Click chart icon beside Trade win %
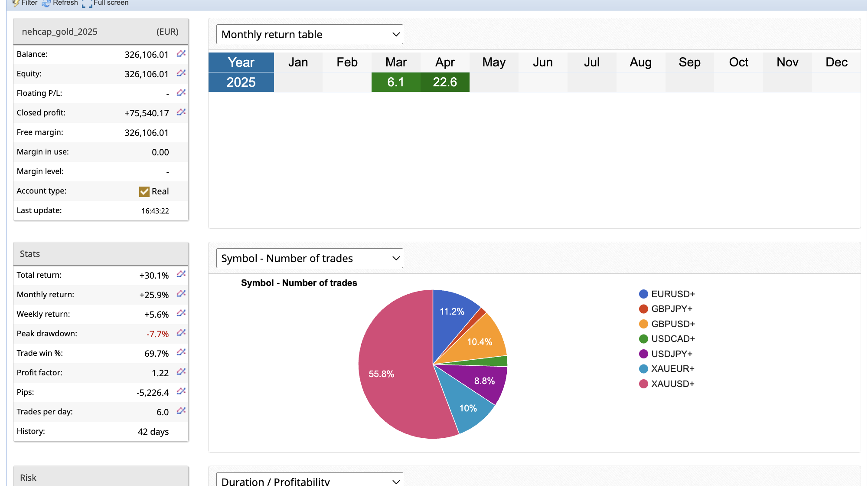This screenshot has height=486, width=868. point(181,352)
